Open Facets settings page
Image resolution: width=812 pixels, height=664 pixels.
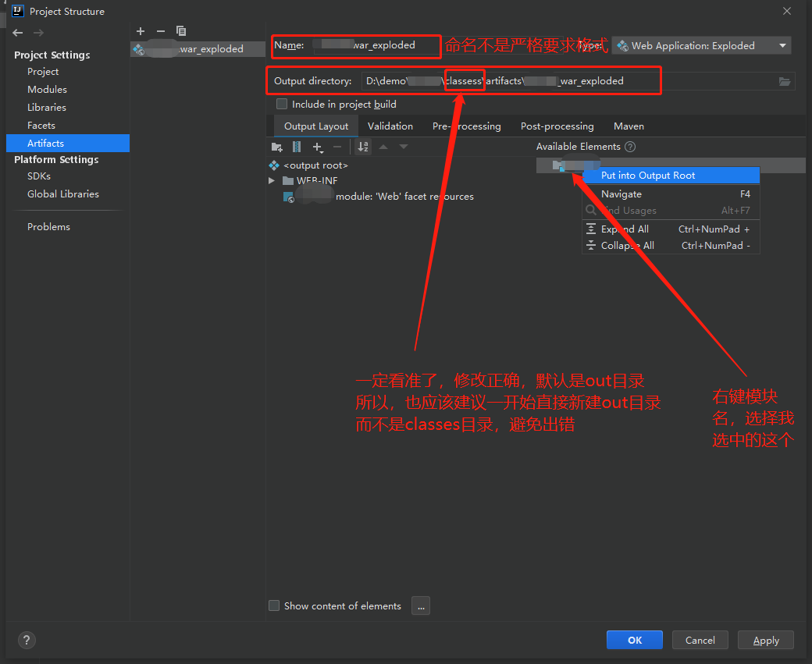tap(41, 126)
